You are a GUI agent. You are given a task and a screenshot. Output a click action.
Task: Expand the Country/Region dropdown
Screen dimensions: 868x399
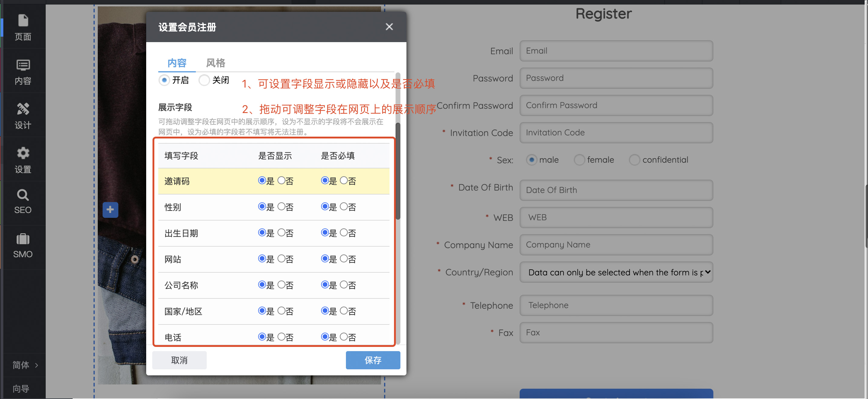(x=616, y=272)
